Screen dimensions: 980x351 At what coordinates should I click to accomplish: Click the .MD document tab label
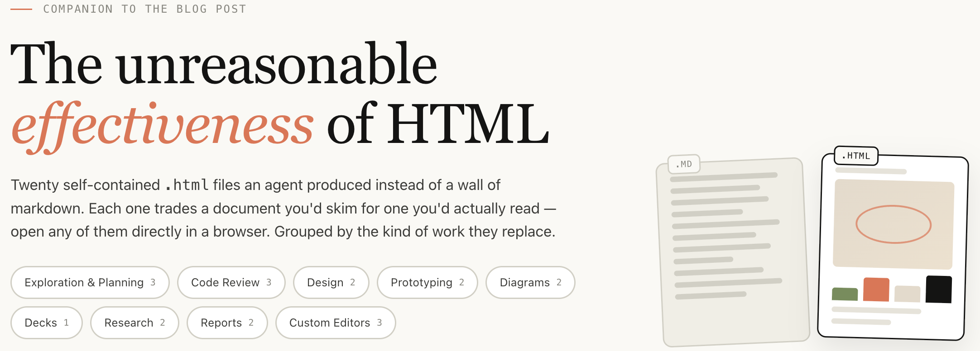(684, 164)
